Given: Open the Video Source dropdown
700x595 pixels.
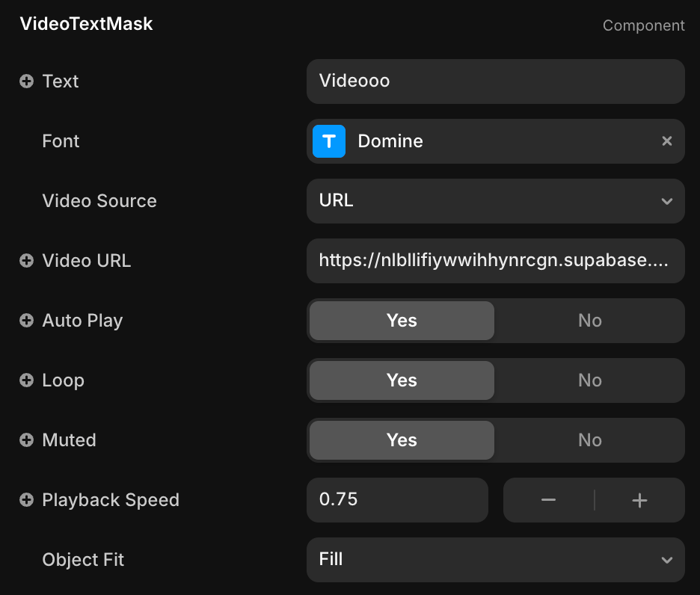Looking at the screenshot, I should (495, 201).
